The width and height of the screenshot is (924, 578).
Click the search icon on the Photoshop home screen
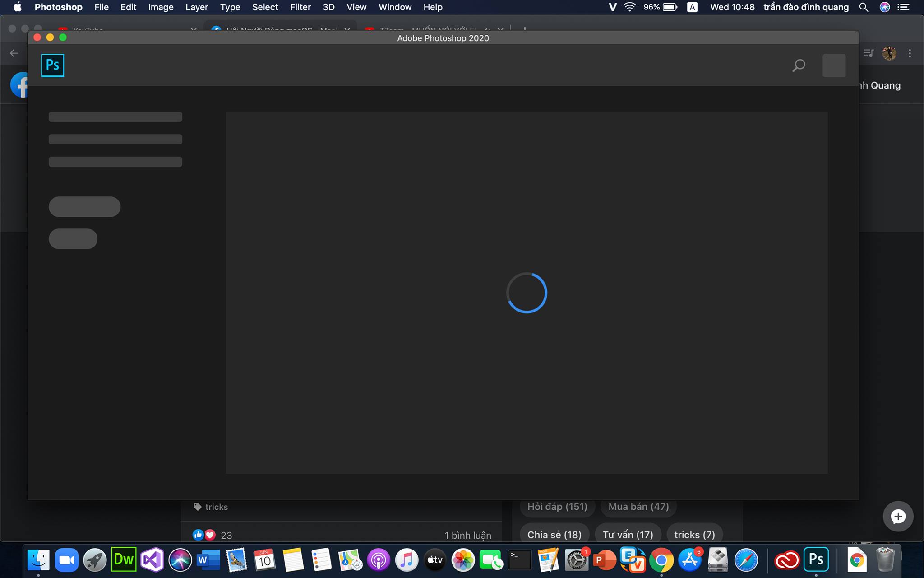point(799,65)
